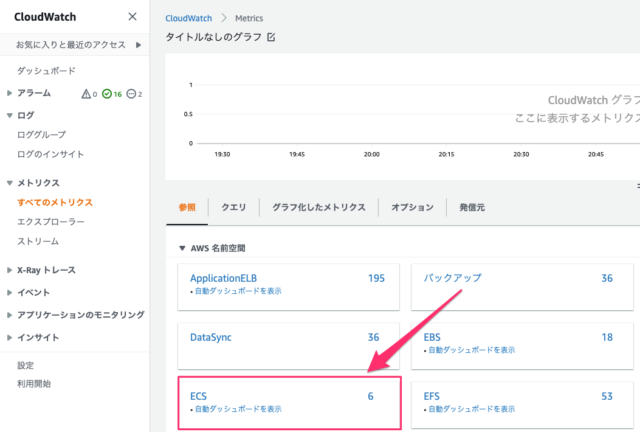Switch to the クエリ tab
640x432 pixels.
coord(234,207)
